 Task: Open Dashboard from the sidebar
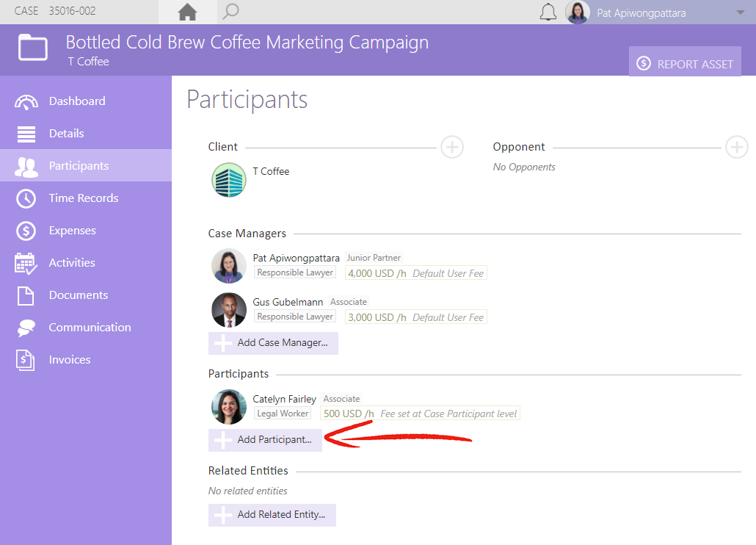[86, 101]
